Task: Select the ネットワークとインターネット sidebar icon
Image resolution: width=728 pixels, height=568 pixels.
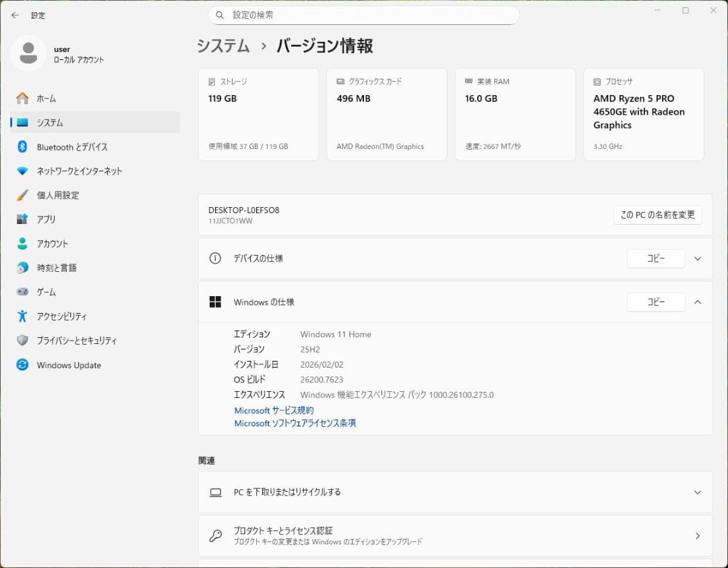Action: pos(22,171)
